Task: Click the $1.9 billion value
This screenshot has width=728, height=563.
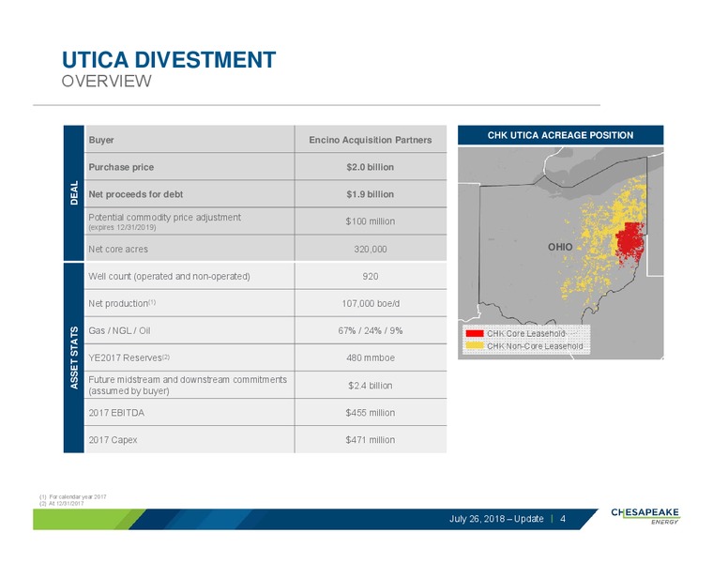Action: [x=370, y=194]
